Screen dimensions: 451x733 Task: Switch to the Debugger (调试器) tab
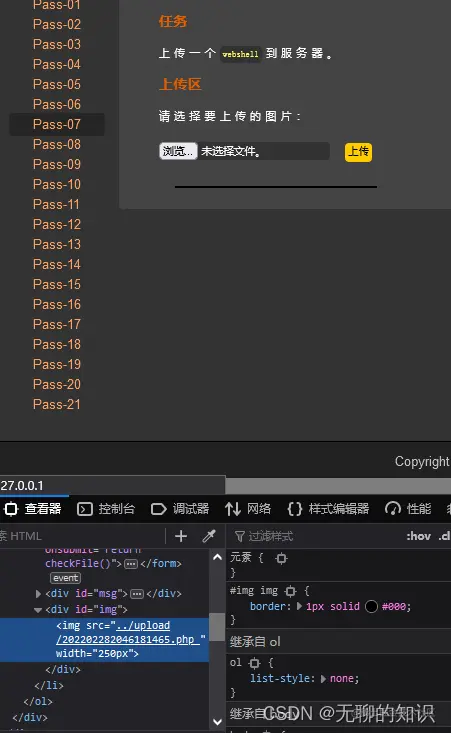click(x=180, y=509)
